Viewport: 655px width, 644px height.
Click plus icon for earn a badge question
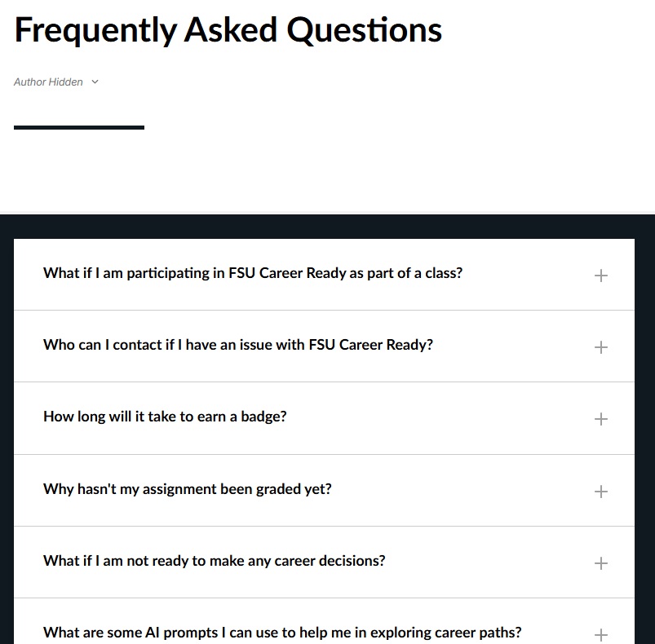point(601,419)
